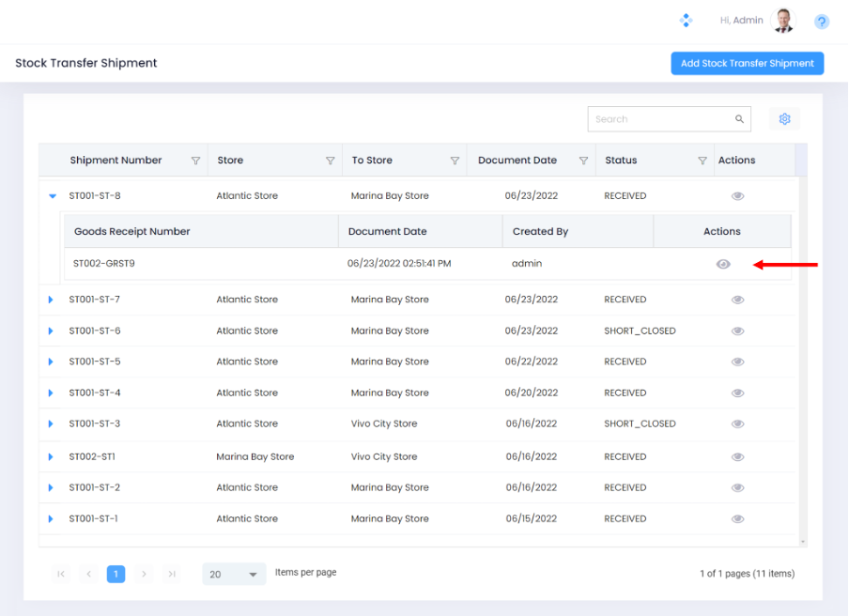The height and width of the screenshot is (616, 849).
Task: View shipment ST001-ST-8 via eye icon
Action: tap(737, 196)
